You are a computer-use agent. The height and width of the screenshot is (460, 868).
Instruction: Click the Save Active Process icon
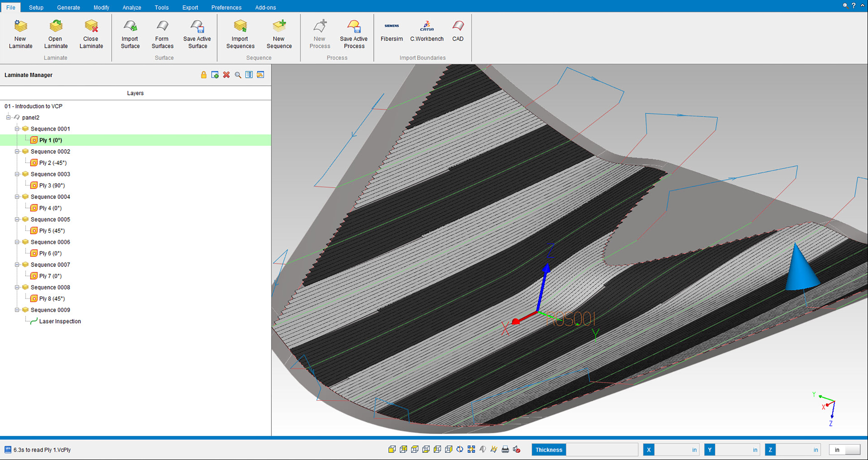[x=354, y=26]
